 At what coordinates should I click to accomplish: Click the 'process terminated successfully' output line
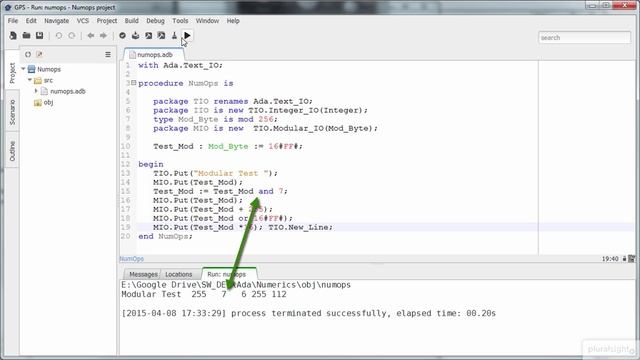309,313
